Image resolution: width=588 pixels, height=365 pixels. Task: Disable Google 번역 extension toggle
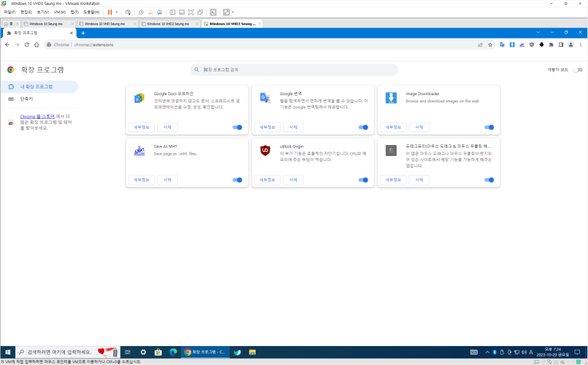point(363,127)
